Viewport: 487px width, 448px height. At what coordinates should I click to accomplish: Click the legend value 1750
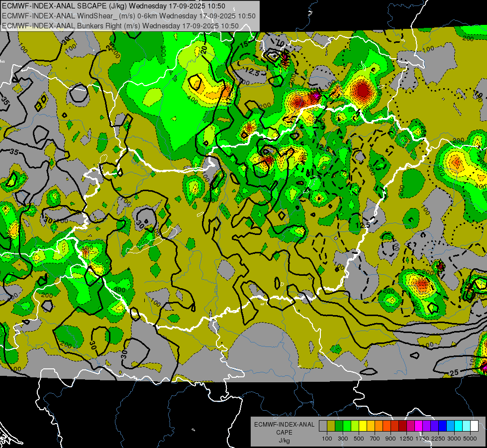click(422, 439)
